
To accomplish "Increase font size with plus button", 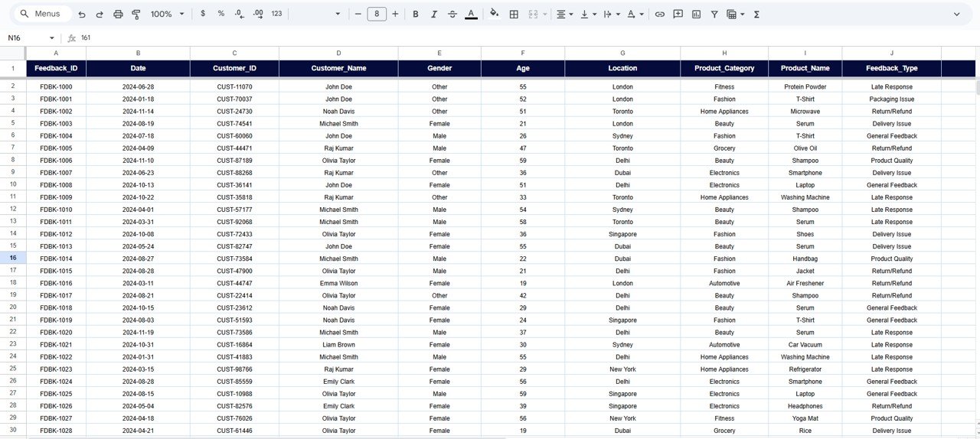I will point(395,14).
